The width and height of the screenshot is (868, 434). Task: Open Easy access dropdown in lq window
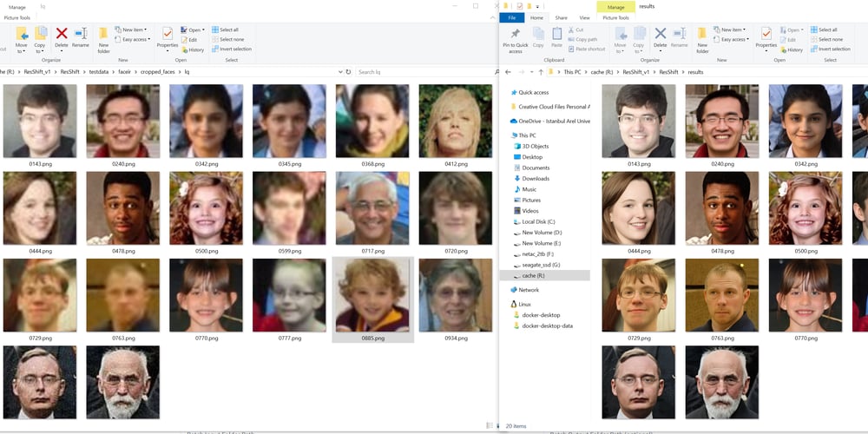click(x=132, y=39)
